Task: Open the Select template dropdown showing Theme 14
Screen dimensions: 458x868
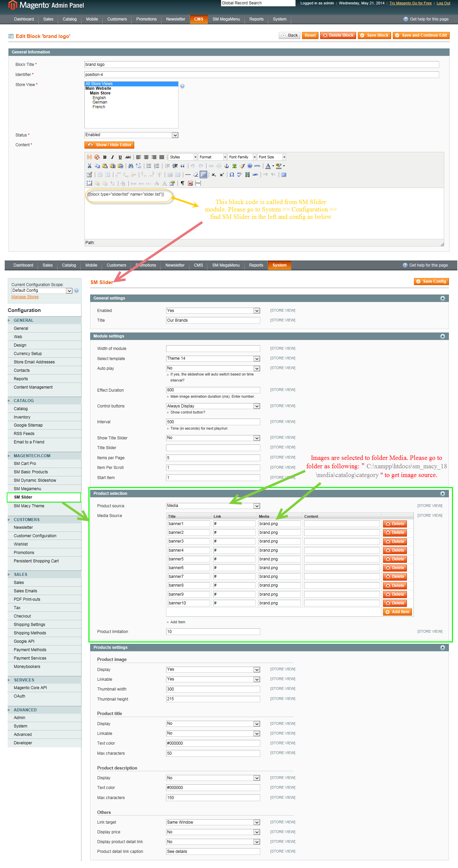Action: pos(213,358)
